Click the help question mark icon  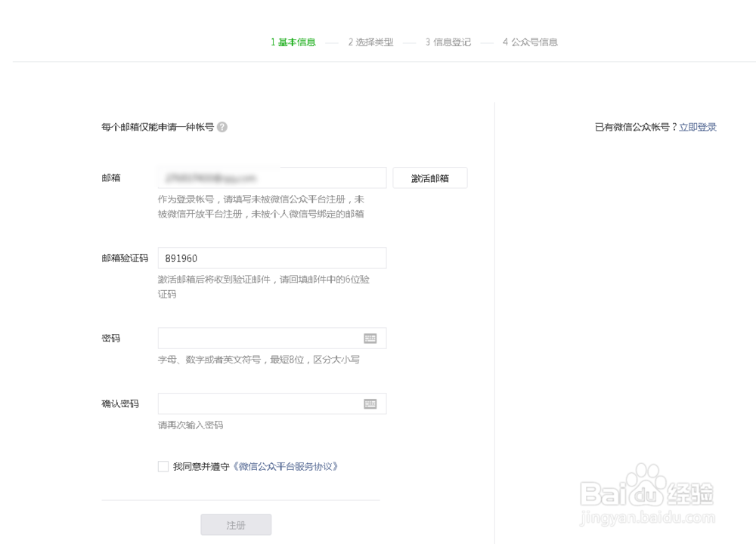tap(222, 127)
